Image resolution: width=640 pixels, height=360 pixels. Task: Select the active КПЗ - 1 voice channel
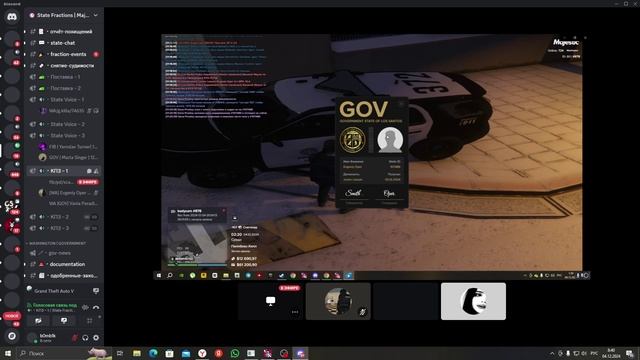pos(64,171)
